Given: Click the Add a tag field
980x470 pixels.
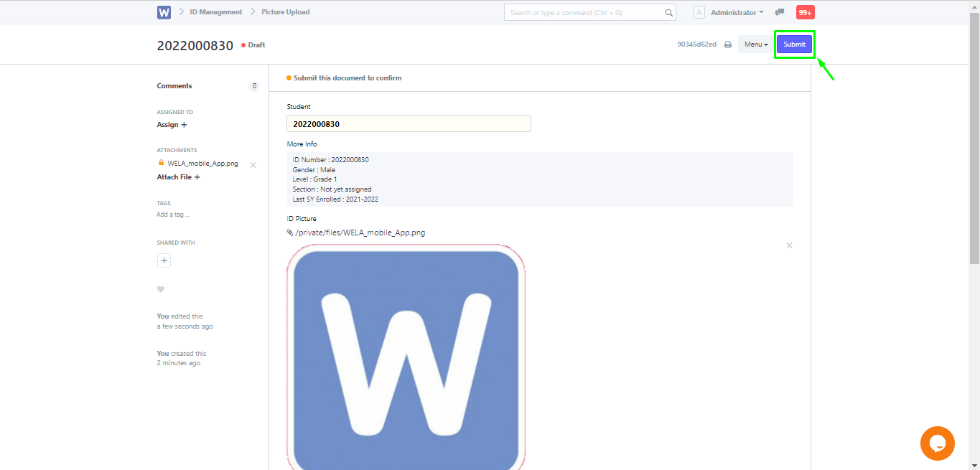Looking at the screenshot, I should pyautogui.click(x=173, y=215).
